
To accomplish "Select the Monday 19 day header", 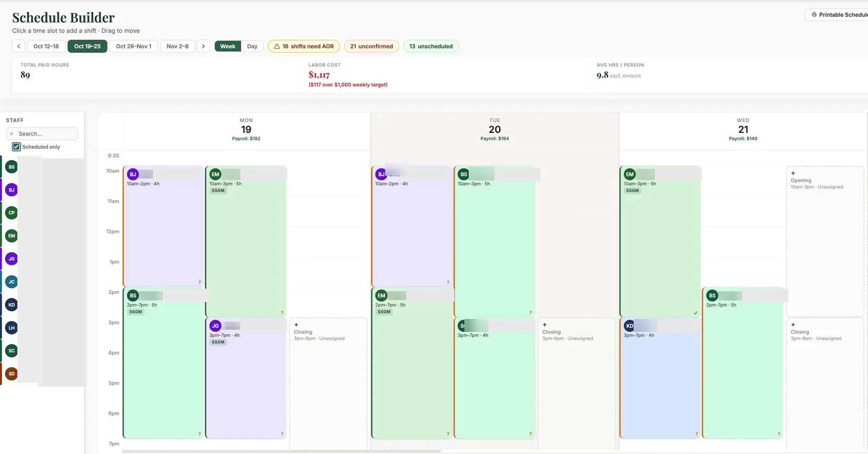I will [x=246, y=130].
